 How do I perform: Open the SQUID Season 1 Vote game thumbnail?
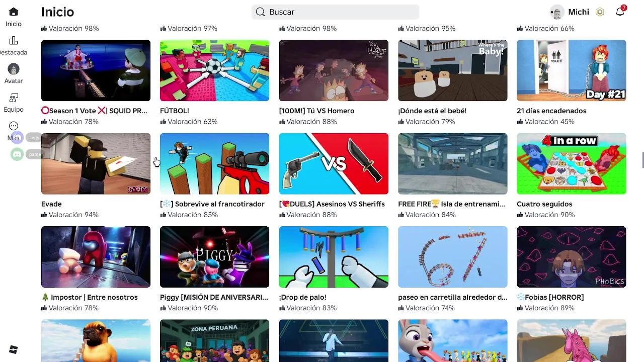96,70
